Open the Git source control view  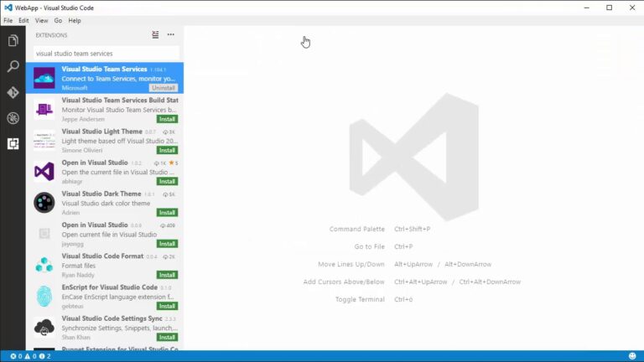13,92
